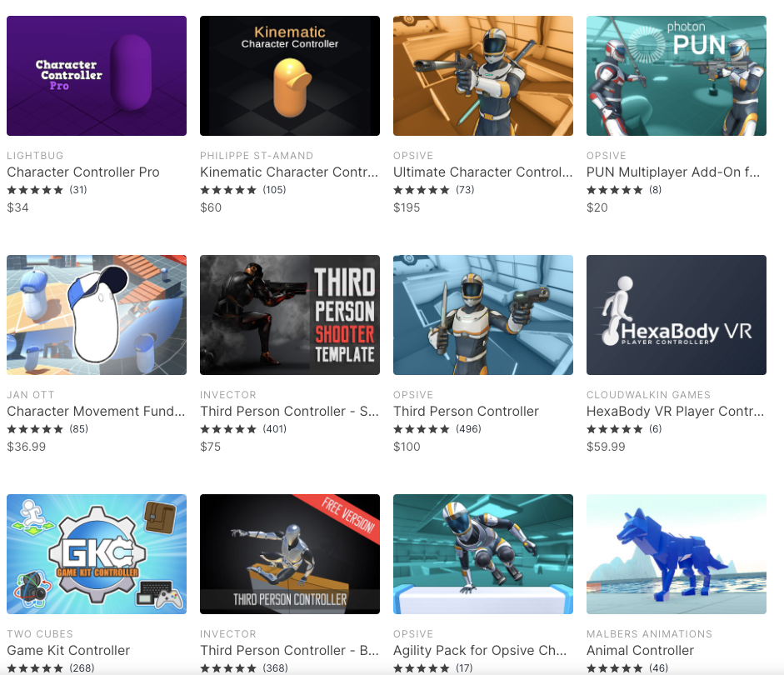
Task: Click the (46) review count
Action: [658, 668]
